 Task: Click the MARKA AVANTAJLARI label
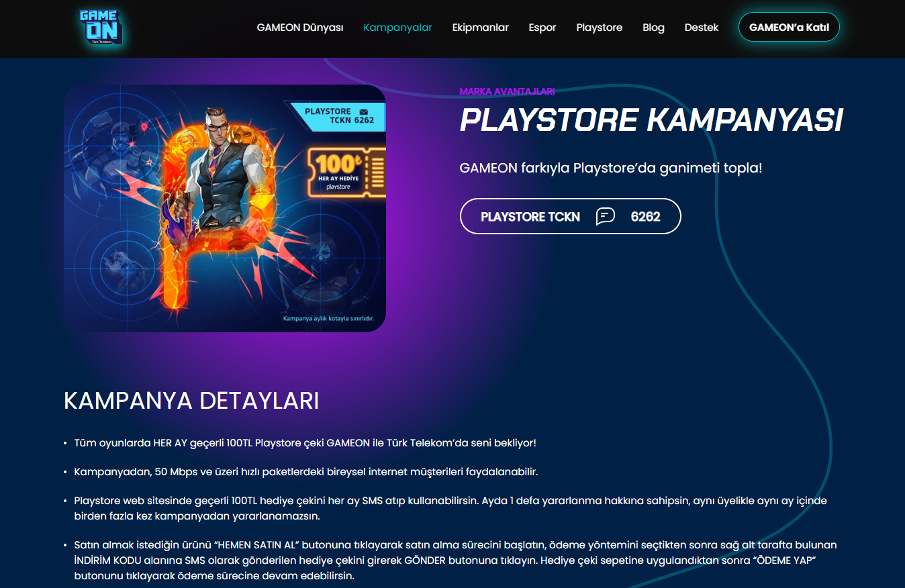coord(507,91)
